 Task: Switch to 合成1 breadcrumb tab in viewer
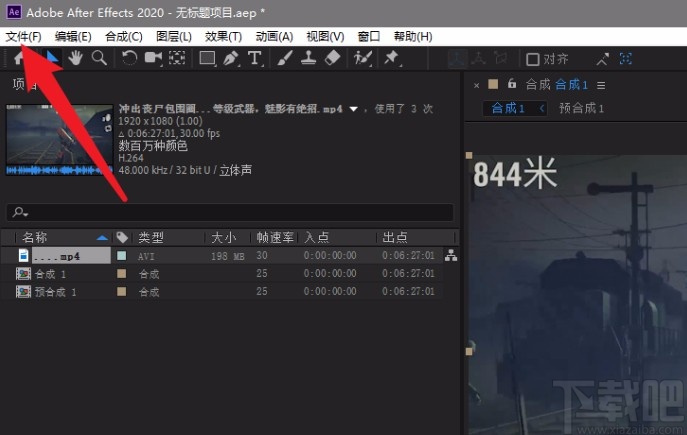tap(508, 108)
